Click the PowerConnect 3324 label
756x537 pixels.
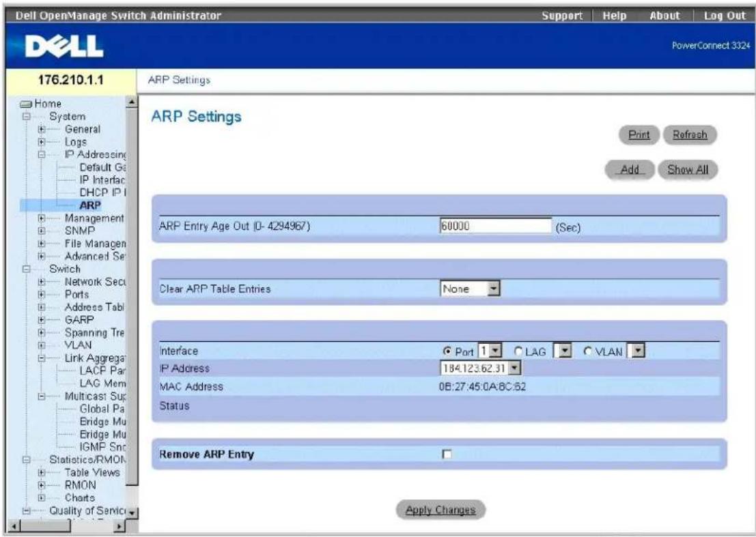[x=711, y=46]
